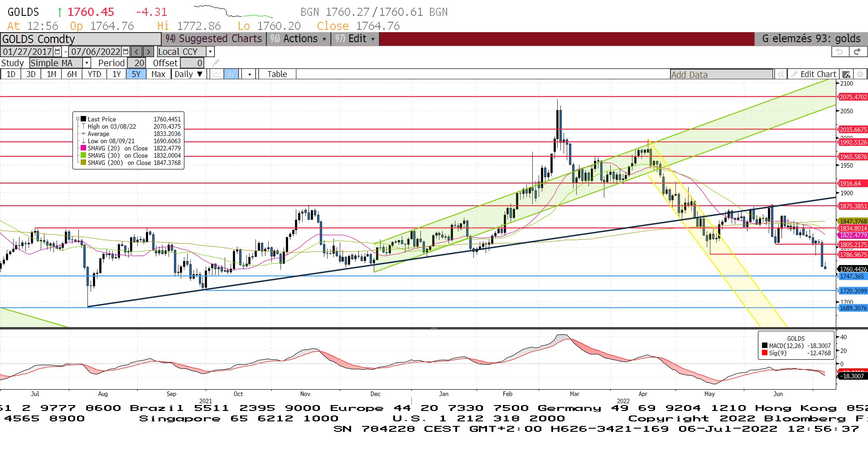
Task: Click the study pencil edit icon
Action: [216, 63]
